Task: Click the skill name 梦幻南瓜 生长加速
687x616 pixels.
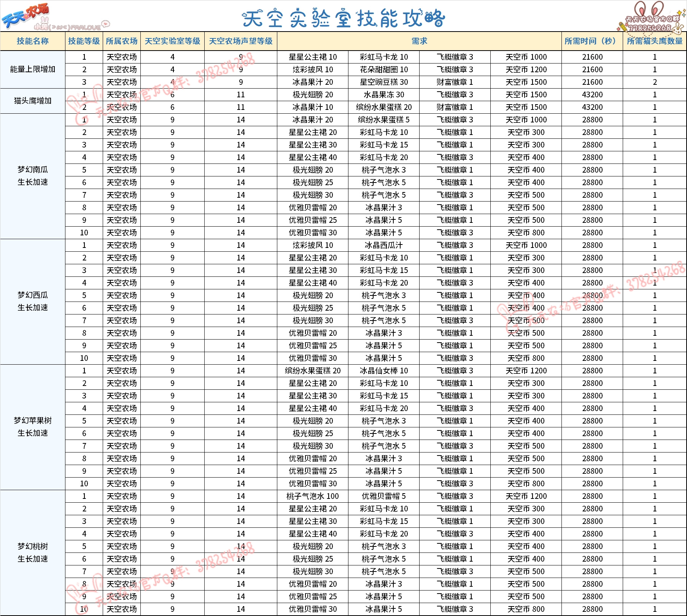Action: [33, 176]
